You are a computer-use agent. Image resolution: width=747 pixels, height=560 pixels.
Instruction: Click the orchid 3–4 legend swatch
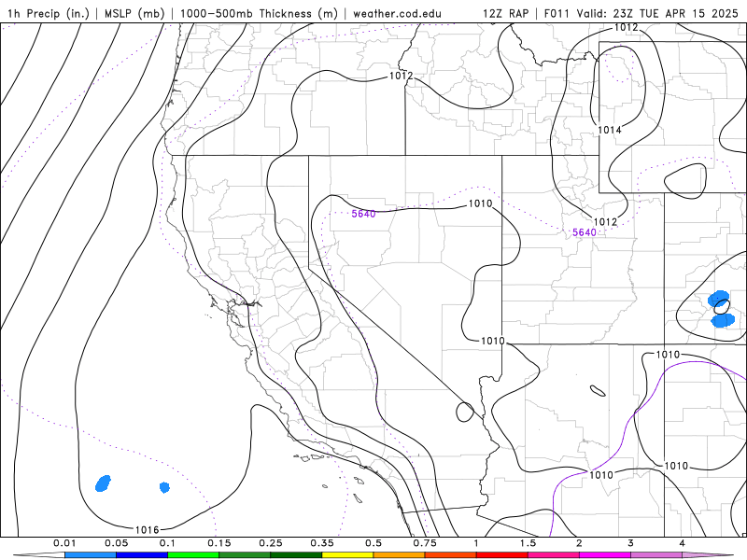656,555
